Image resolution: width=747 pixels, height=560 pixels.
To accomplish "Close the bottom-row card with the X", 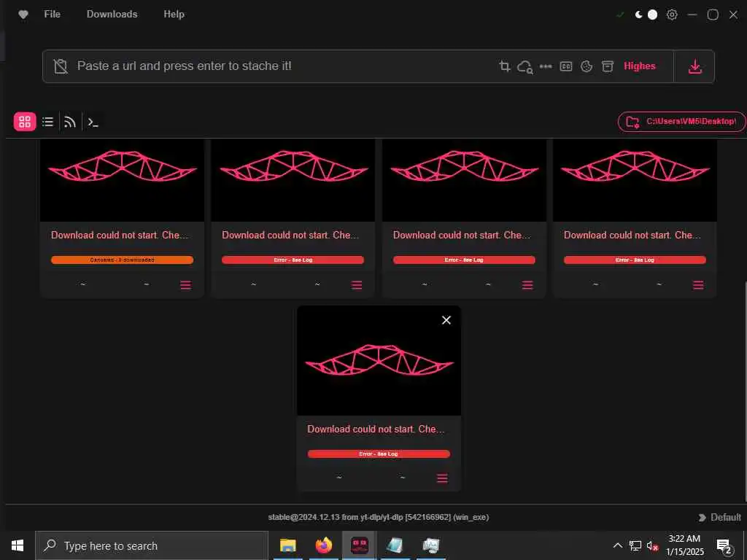I will (446, 320).
